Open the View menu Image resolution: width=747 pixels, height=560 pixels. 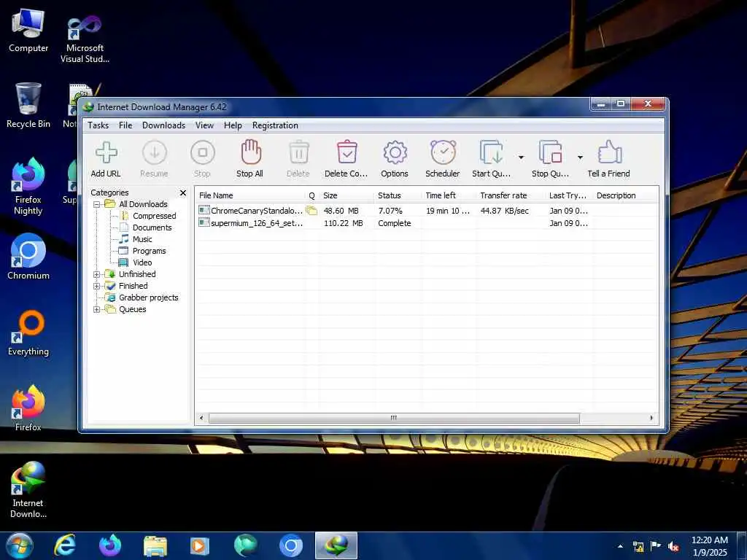(204, 125)
